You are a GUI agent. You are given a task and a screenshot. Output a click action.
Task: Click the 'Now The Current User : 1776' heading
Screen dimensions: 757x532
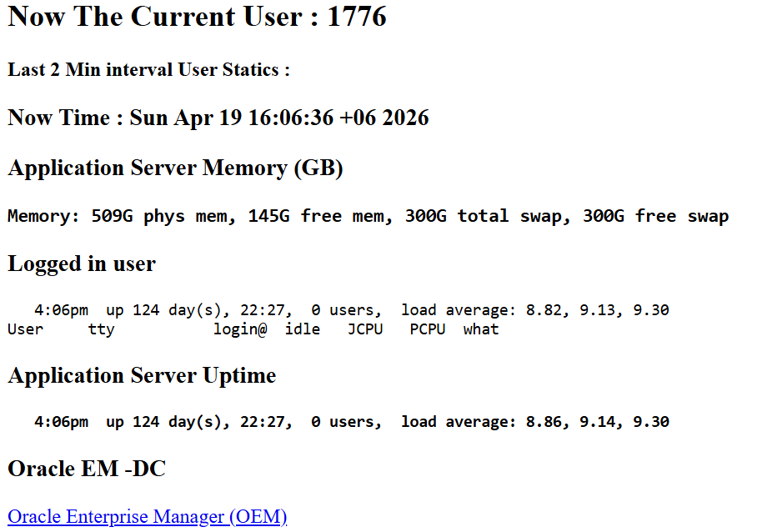tap(197, 17)
